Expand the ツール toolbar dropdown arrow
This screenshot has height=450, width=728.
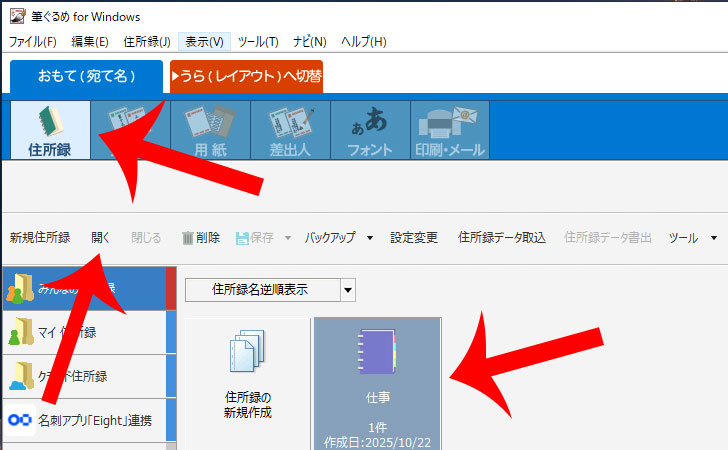(x=714, y=238)
